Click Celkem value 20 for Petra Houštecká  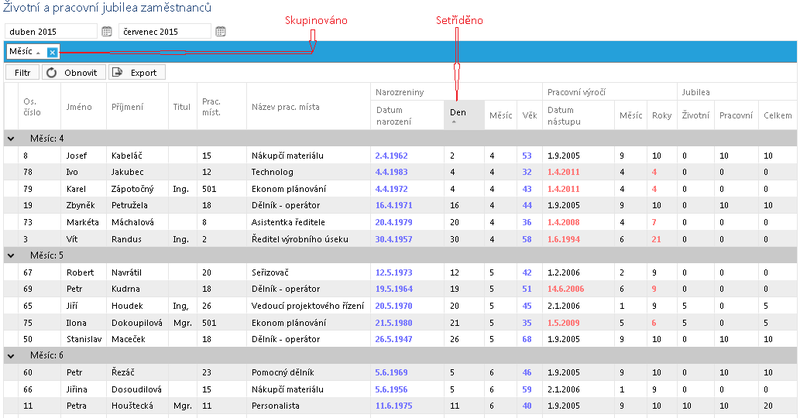[x=768, y=406]
